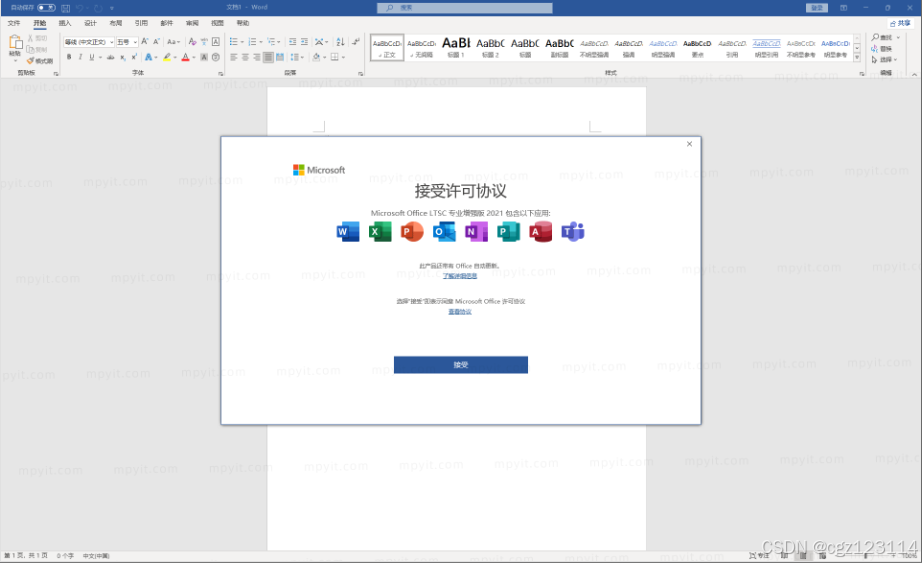
Task: Click the increase font size icon
Action: (145, 42)
